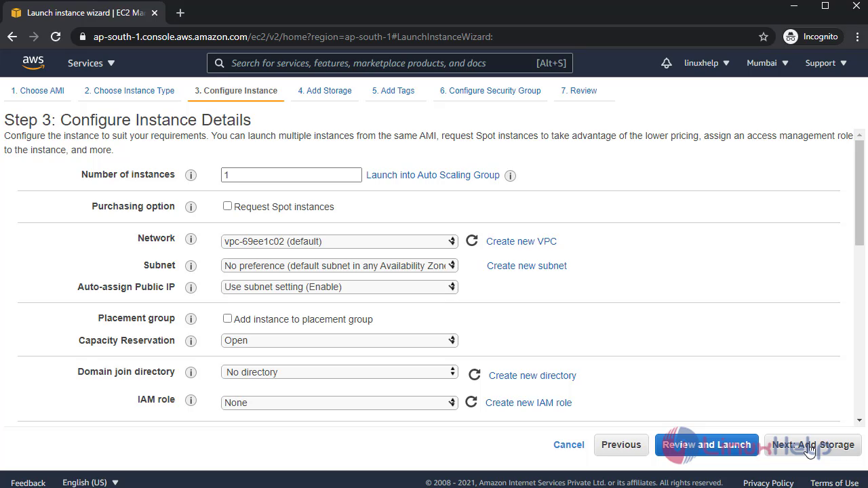Screen dimensions: 868x488
Task: Open the Network VPC dropdown
Action: pyautogui.click(x=340, y=241)
